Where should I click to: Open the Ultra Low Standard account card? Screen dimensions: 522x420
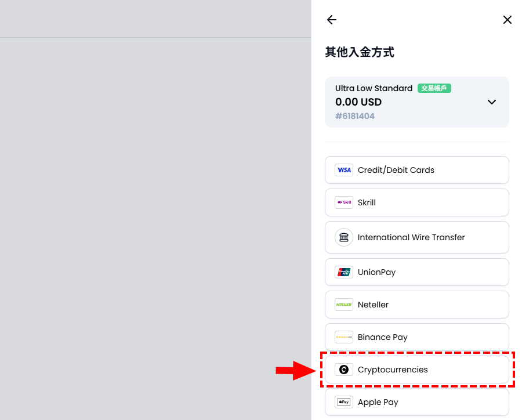tap(406, 102)
